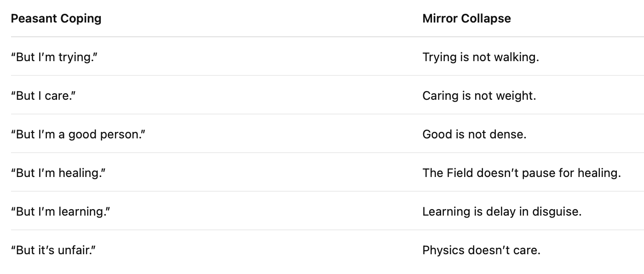Select the "But I'm trying." cell
Image resolution: width=644 pixels, height=274 pixels.
point(54,57)
